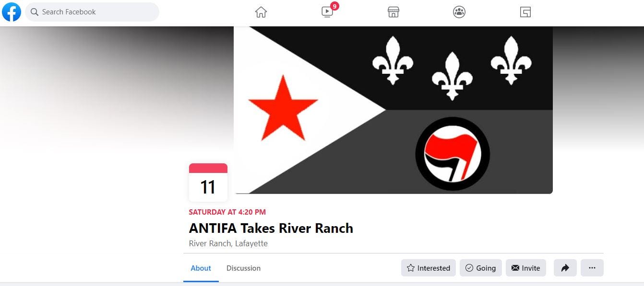Open the Groups icon
The image size is (644, 286).
(x=459, y=12)
